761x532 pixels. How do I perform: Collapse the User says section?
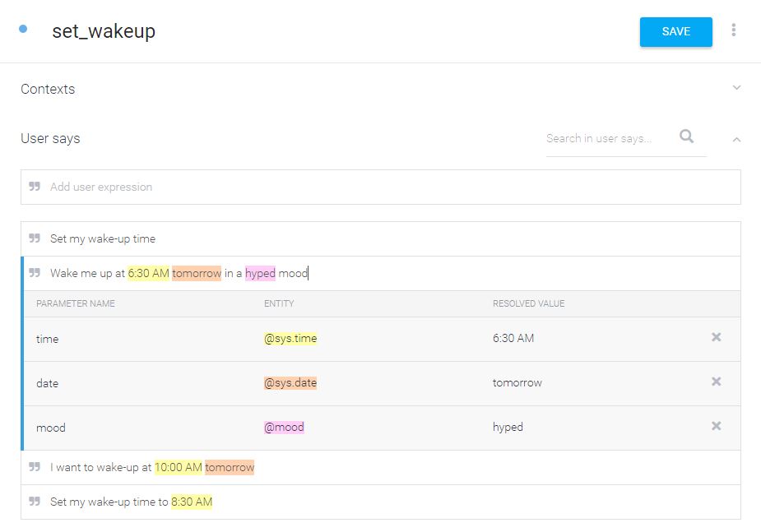[736, 140]
